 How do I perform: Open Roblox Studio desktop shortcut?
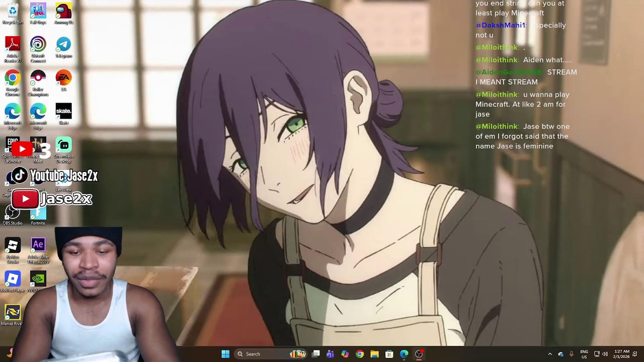click(13, 250)
